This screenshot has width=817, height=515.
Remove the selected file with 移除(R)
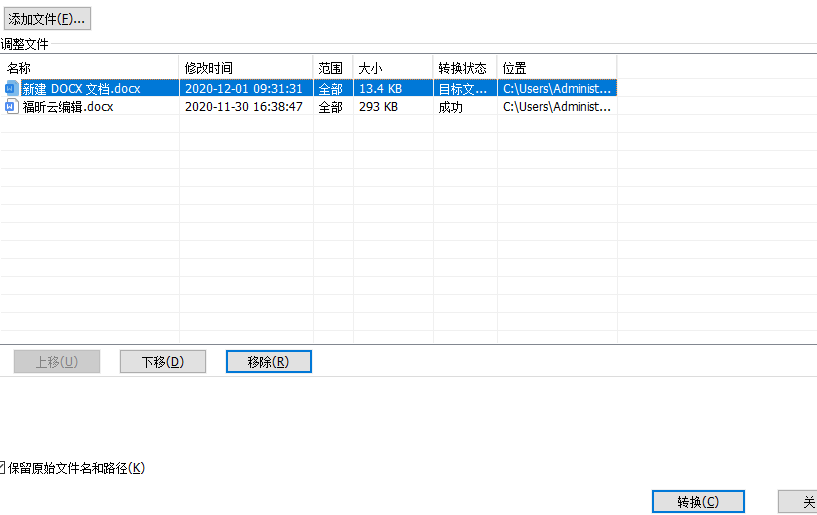(x=269, y=361)
